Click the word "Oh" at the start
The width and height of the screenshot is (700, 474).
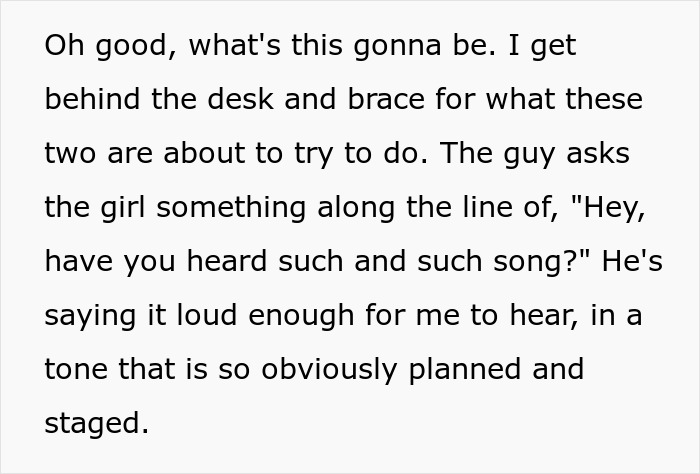pos(64,45)
